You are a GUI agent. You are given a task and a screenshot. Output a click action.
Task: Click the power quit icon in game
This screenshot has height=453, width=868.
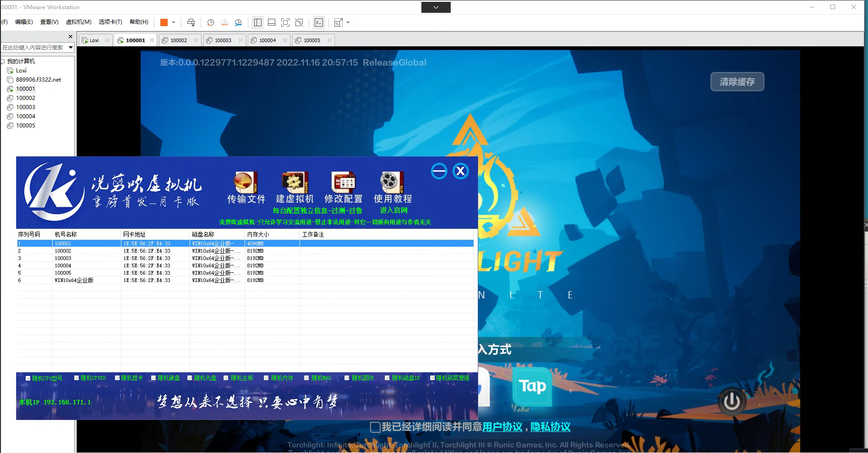732,401
